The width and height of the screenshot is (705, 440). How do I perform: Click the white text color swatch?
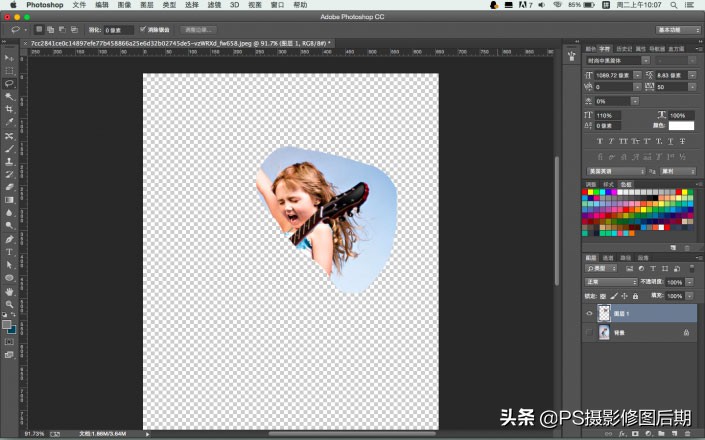(681, 126)
